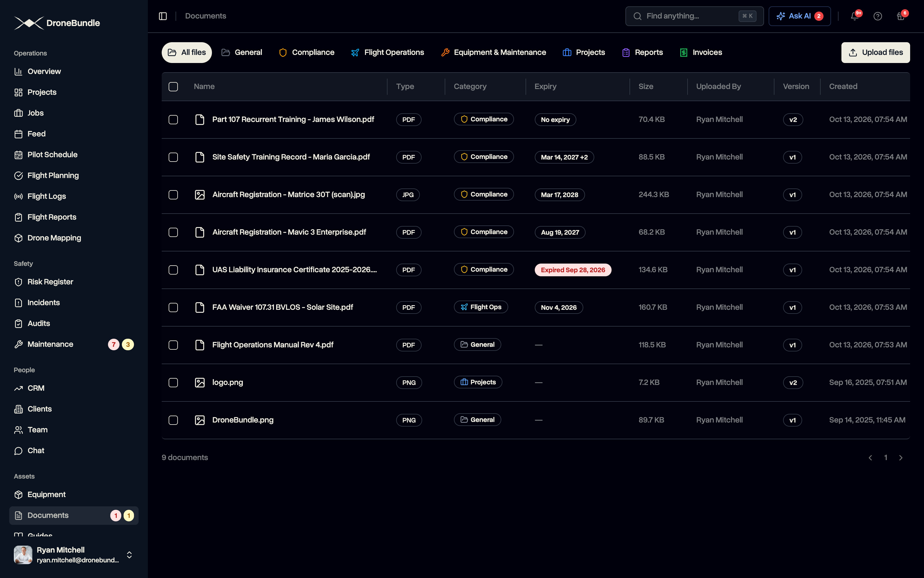924x578 pixels.
Task: Open Pilot Schedule in sidebar
Action: (x=74, y=154)
